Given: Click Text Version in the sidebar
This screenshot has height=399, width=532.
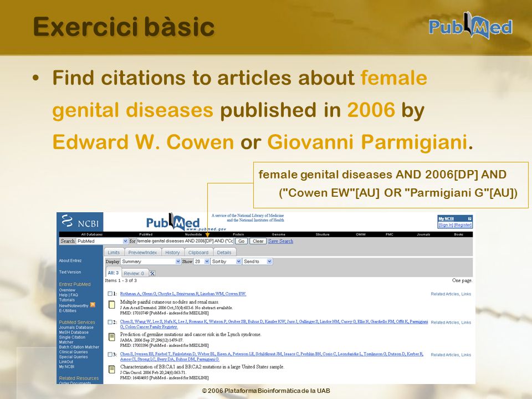Looking at the screenshot, I should point(70,272).
